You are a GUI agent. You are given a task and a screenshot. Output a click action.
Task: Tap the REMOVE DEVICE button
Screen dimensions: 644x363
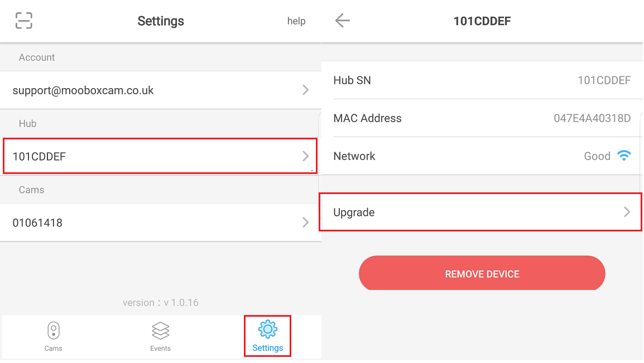(482, 273)
